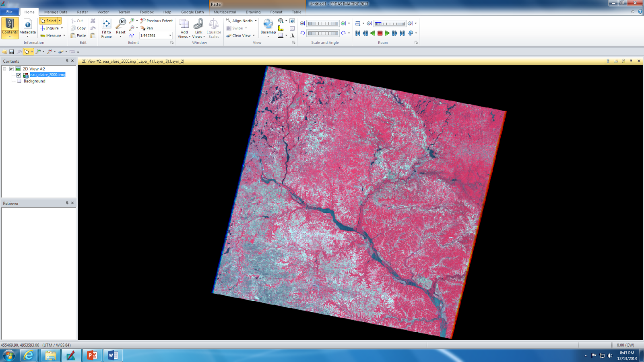Viewport: 644px width, 362px height.
Task: Activate the 1:1 Reset zoom tool
Action: click(120, 23)
